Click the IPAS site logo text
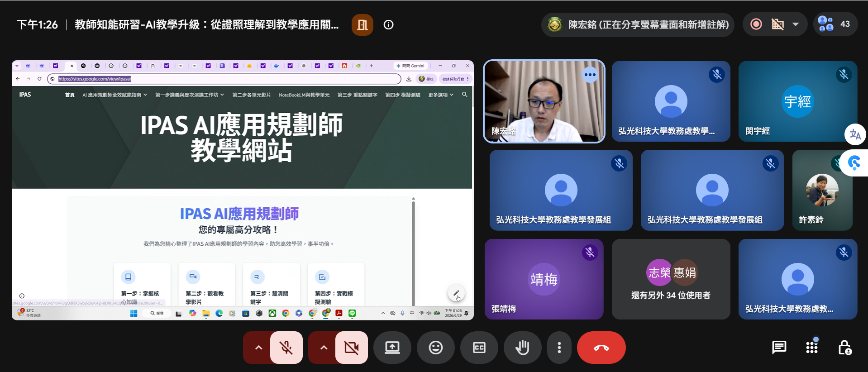868x372 pixels. [x=25, y=95]
